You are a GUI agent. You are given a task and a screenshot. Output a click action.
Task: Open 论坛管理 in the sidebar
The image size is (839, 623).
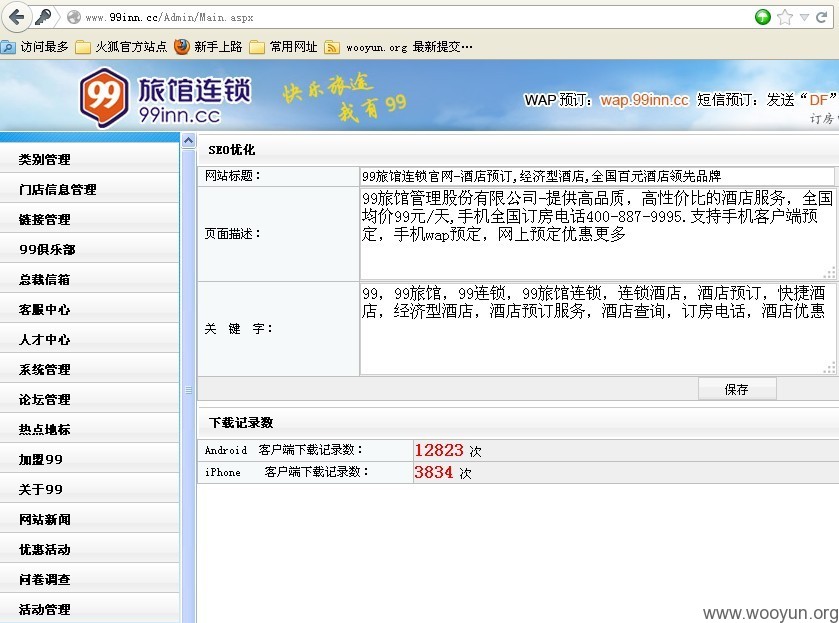coord(89,399)
